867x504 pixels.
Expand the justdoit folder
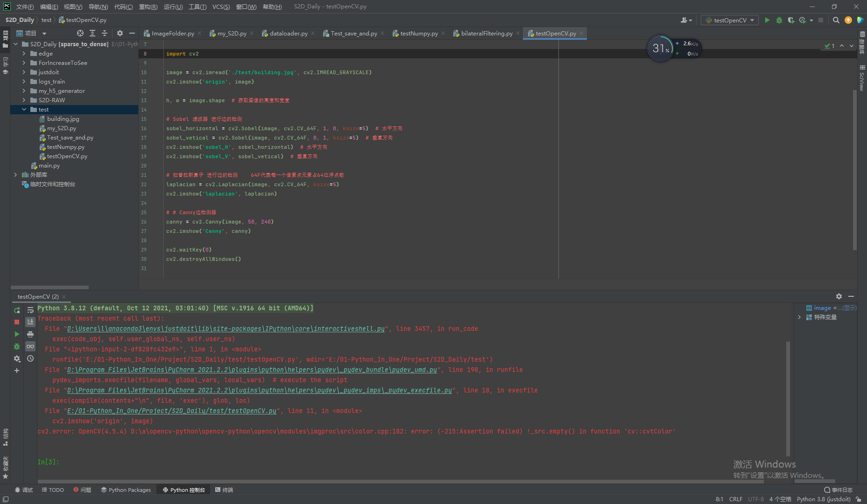pos(24,72)
